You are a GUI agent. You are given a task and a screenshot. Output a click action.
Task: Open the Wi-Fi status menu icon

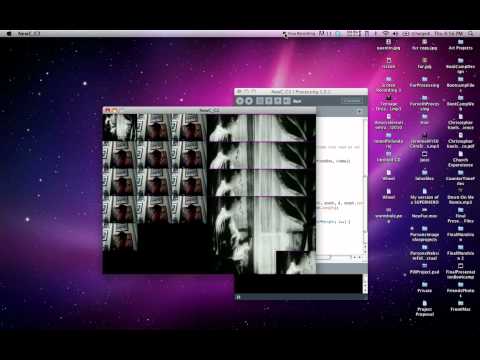coord(386,34)
